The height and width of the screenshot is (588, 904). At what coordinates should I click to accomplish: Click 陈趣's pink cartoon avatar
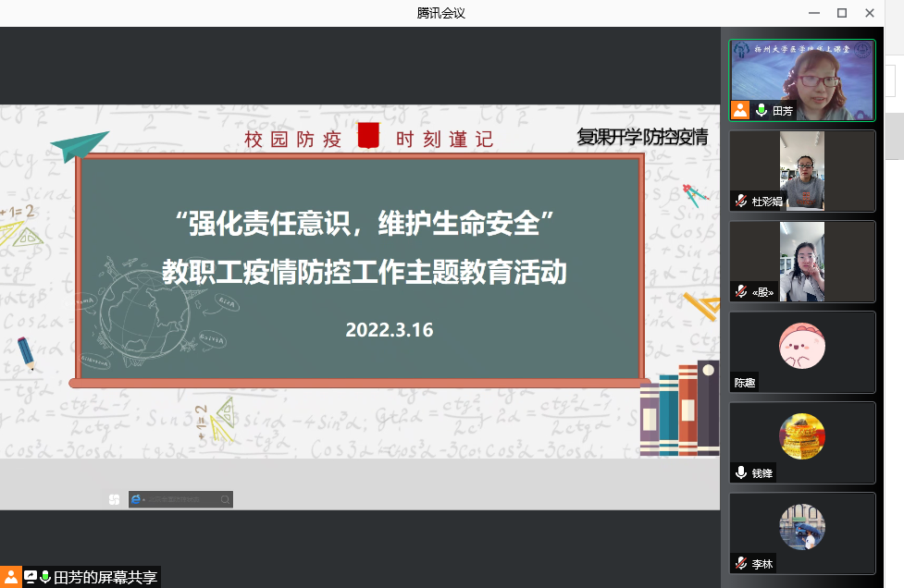point(802,346)
